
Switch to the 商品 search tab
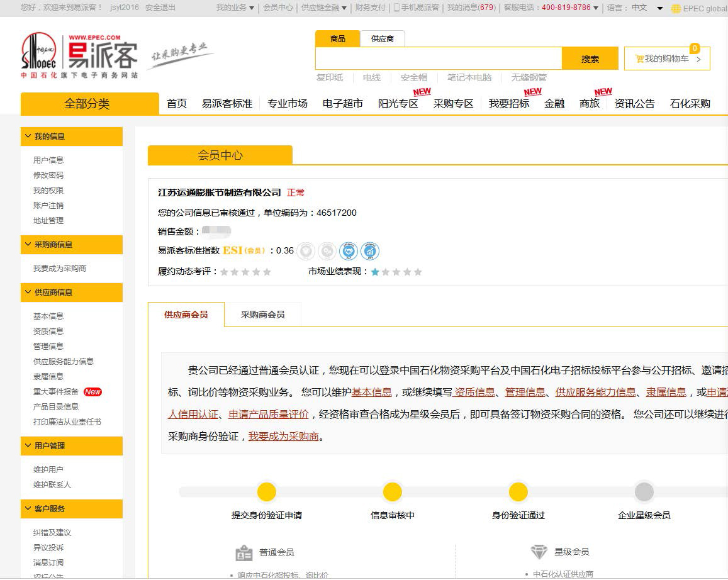pos(337,38)
